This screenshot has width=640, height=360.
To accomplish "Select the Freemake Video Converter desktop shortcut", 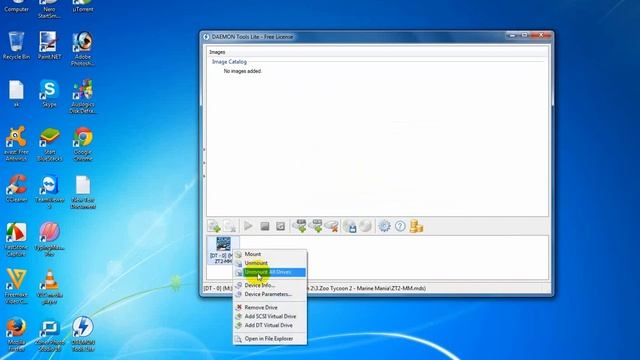I will pos(16,287).
